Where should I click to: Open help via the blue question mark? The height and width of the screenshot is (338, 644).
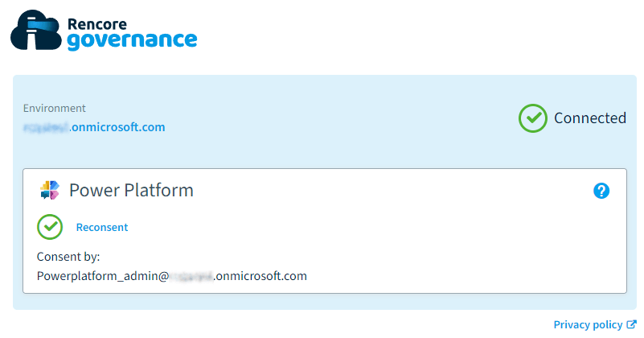601,191
